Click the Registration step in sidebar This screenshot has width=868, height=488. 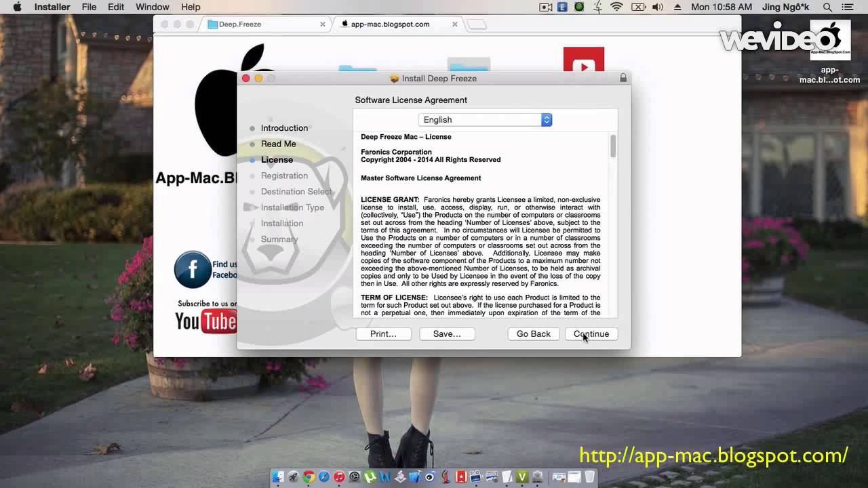[x=284, y=176]
